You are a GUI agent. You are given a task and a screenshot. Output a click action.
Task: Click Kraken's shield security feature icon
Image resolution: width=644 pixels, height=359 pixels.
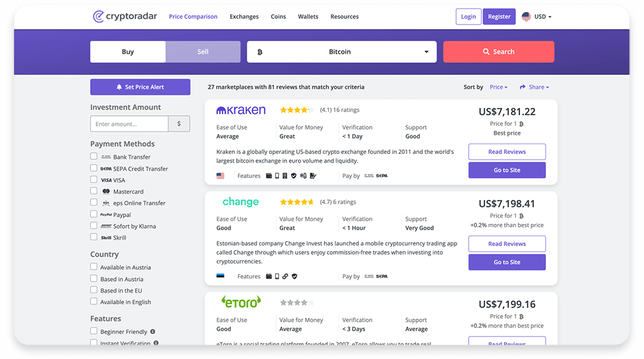[x=294, y=176]
